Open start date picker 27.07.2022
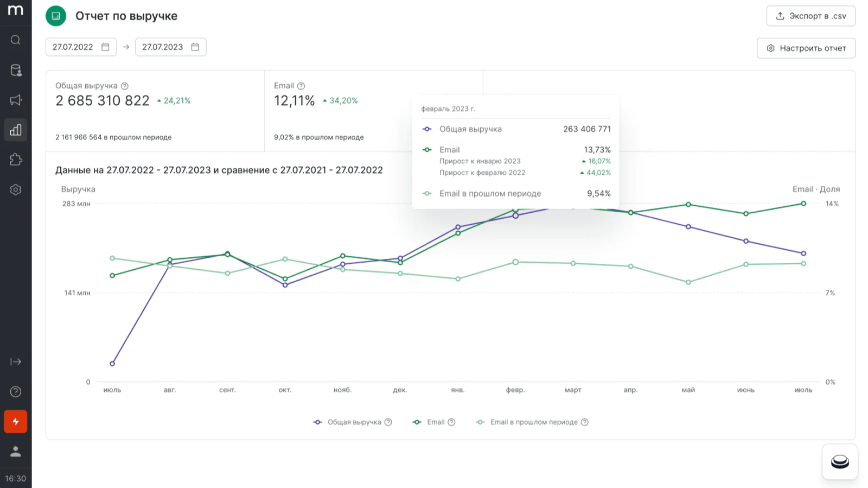 (80, 47)
